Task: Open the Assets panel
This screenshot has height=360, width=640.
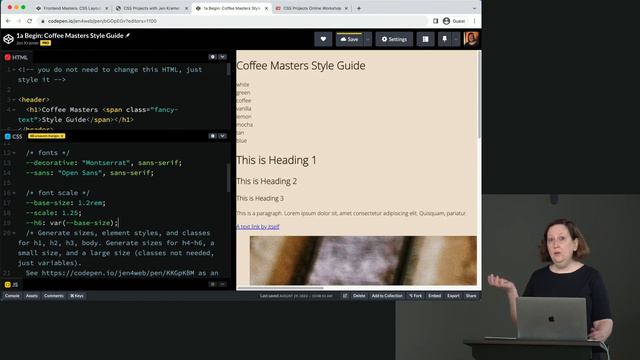Action: [32, 296]
